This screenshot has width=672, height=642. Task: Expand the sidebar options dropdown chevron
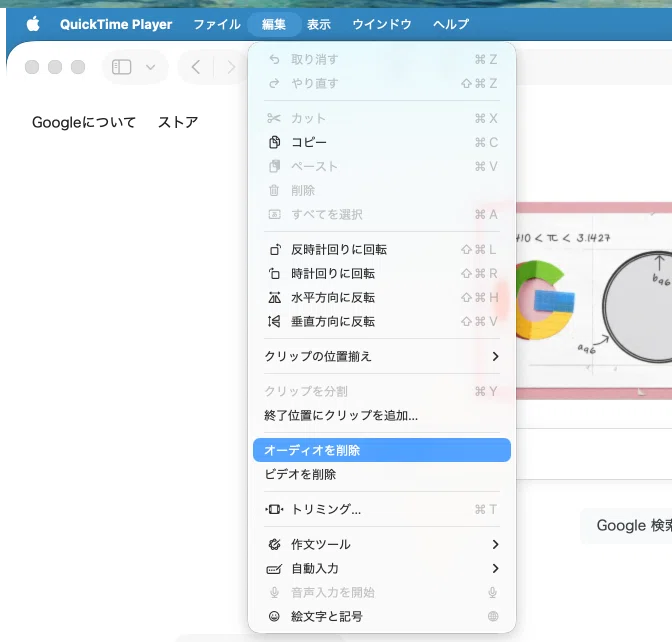tap(150, 67)
